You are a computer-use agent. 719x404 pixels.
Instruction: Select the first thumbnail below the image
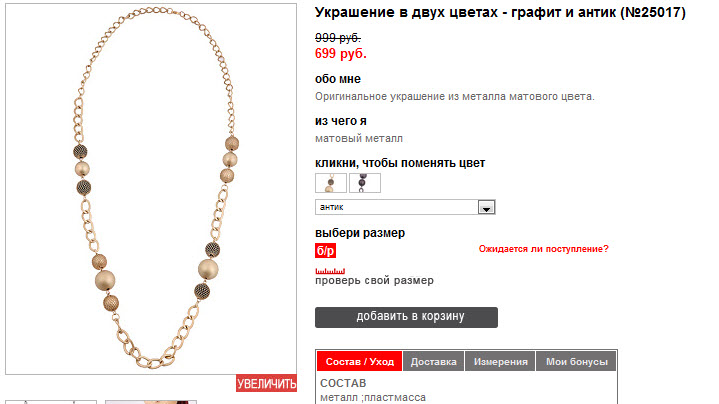[x=51, y=402]
